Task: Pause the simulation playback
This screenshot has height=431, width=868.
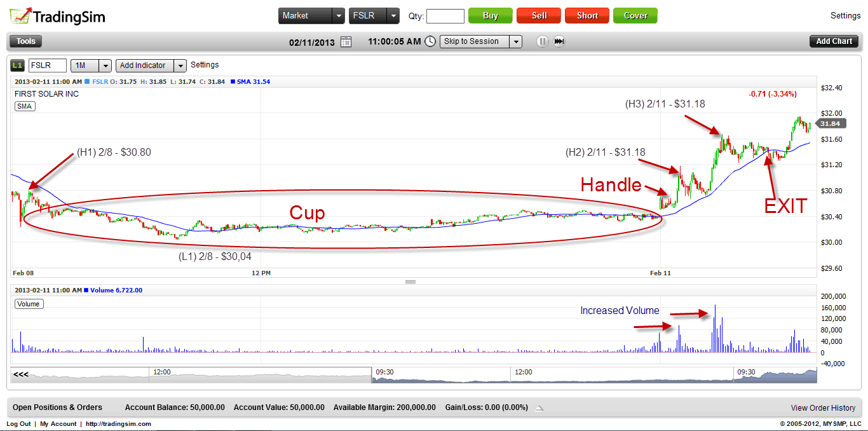Action: coord(543,41)
